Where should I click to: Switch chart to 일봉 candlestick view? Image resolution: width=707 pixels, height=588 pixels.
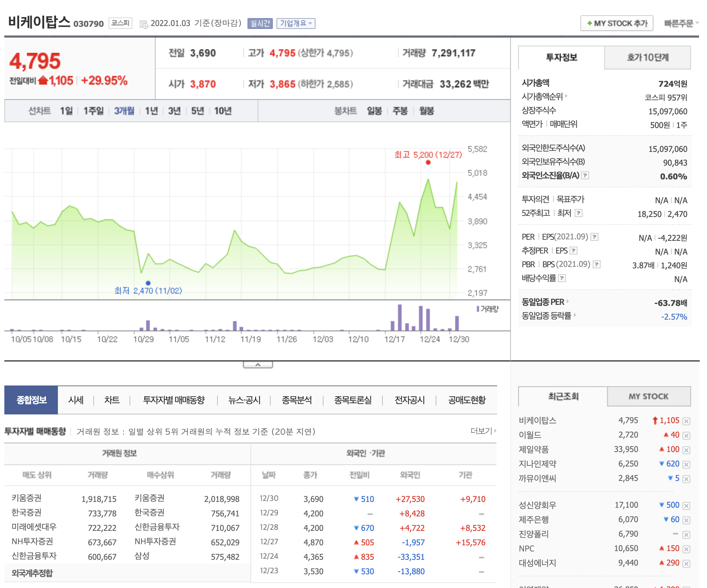[374, 111]
